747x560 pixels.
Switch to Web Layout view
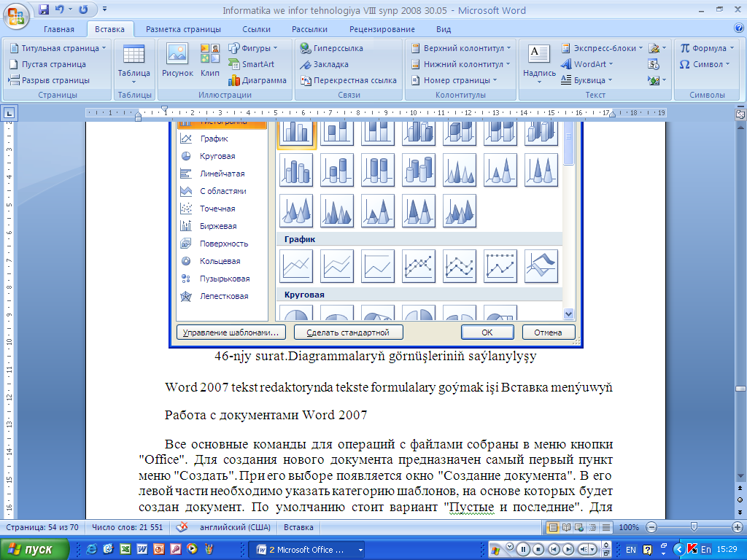[x=579, y=527]
